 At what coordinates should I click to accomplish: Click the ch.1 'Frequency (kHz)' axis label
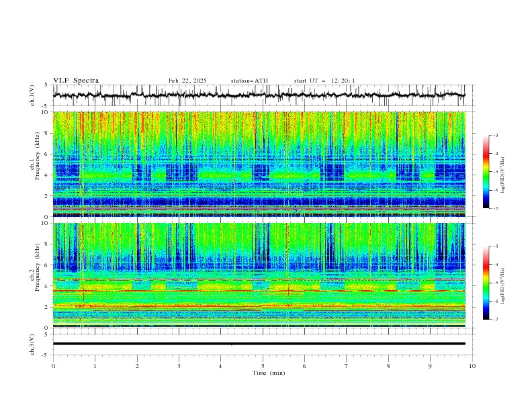37,156
